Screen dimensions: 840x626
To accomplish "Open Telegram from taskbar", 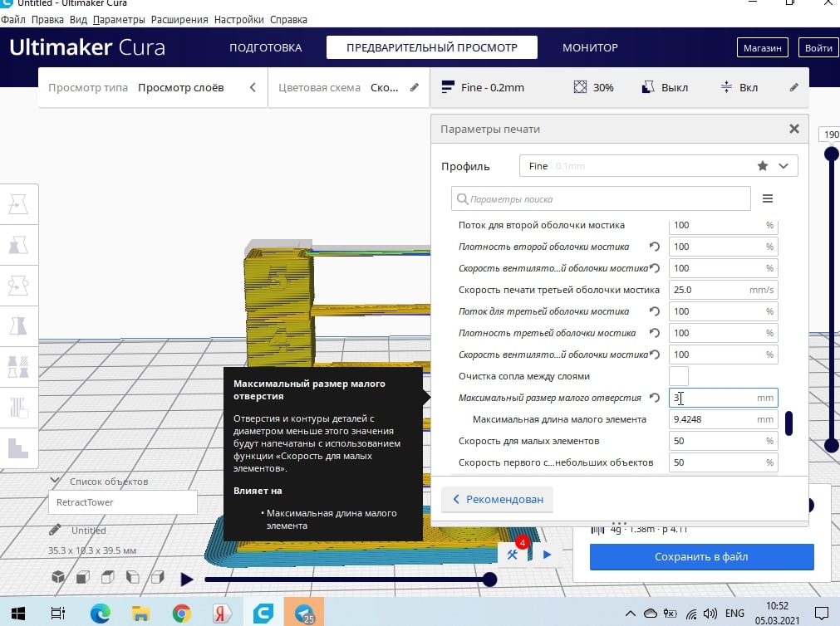I will 304,613.
